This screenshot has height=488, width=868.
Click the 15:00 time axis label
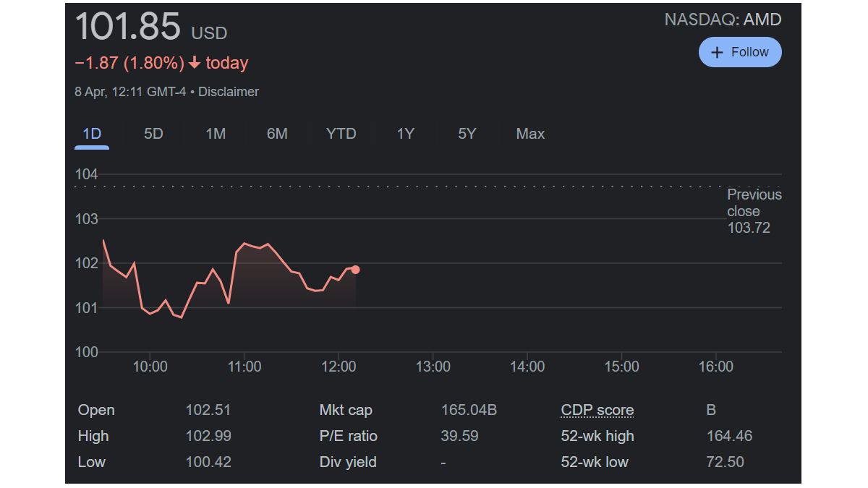(x=621, y=367)
